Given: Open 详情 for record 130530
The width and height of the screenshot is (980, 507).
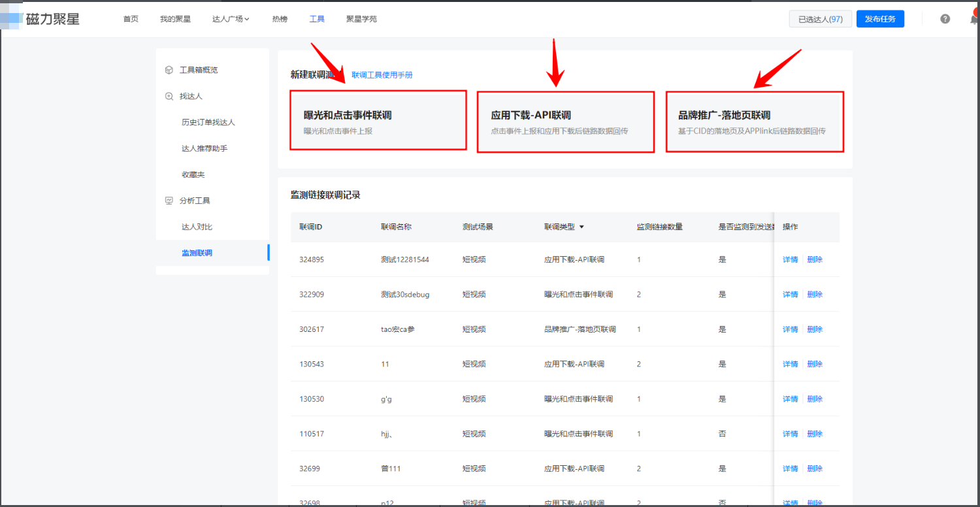Looking at the screenshot, I should pos(791,399).
